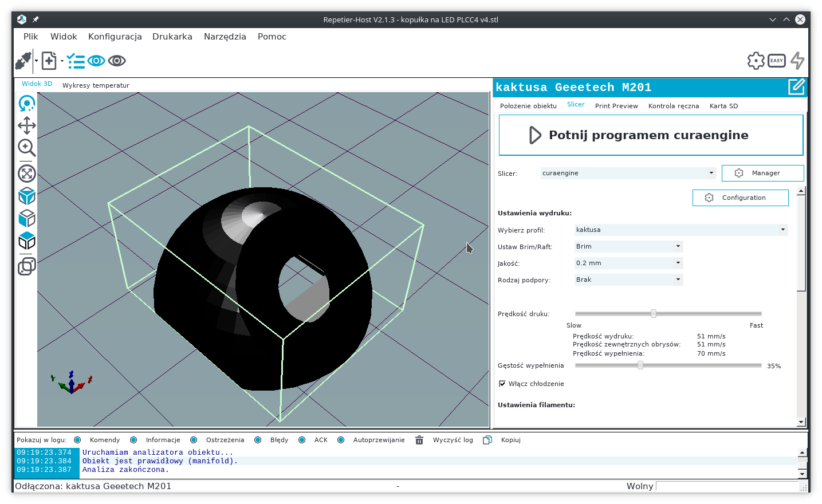Click the copy log icon
This screenshot has height=504, width=822.
[487, 440]
